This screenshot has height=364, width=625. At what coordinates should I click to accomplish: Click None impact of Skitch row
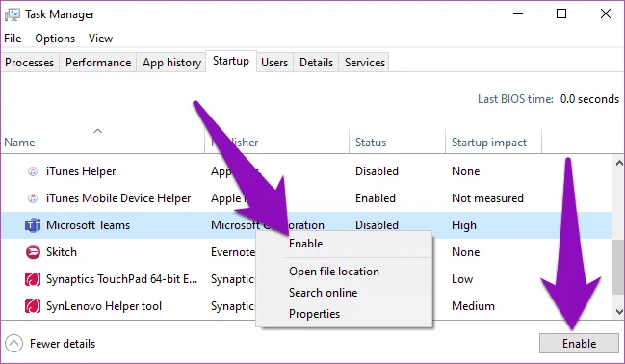pyautogui.click(x=465, y=252)
